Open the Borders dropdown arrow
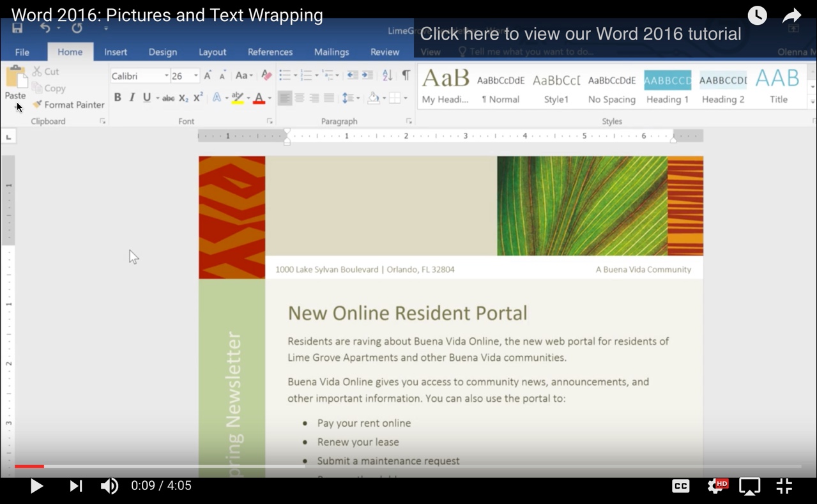 pos(406,98)
